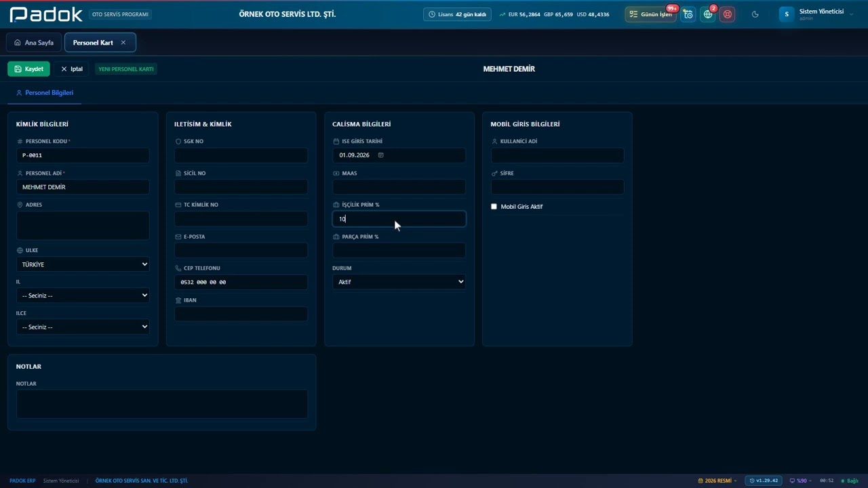Viewport: 868px width, 488px height.
Task: Open the 'S' user avatar
Action: [787, 14]
